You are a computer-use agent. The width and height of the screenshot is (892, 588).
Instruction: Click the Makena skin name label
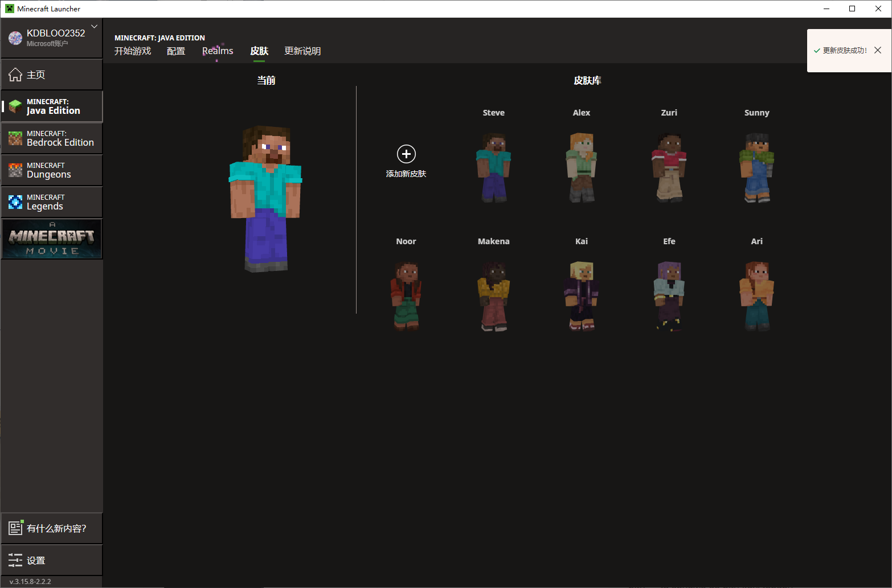tap(494, 241)
